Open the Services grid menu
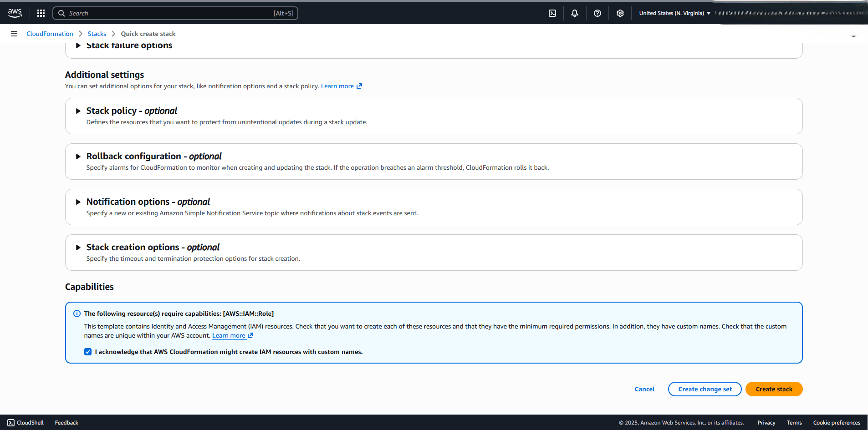868x430 pixels. tap(41, 13)
